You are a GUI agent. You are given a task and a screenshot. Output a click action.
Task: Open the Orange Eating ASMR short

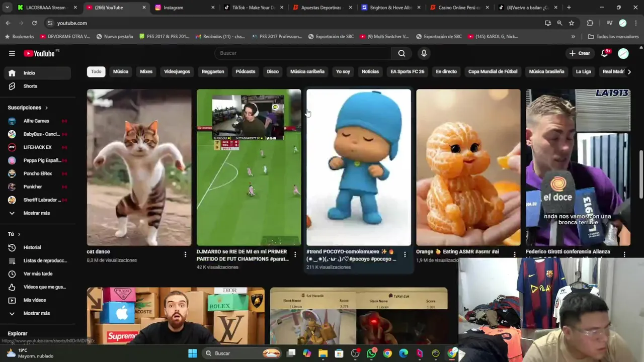tap(468, 167)
